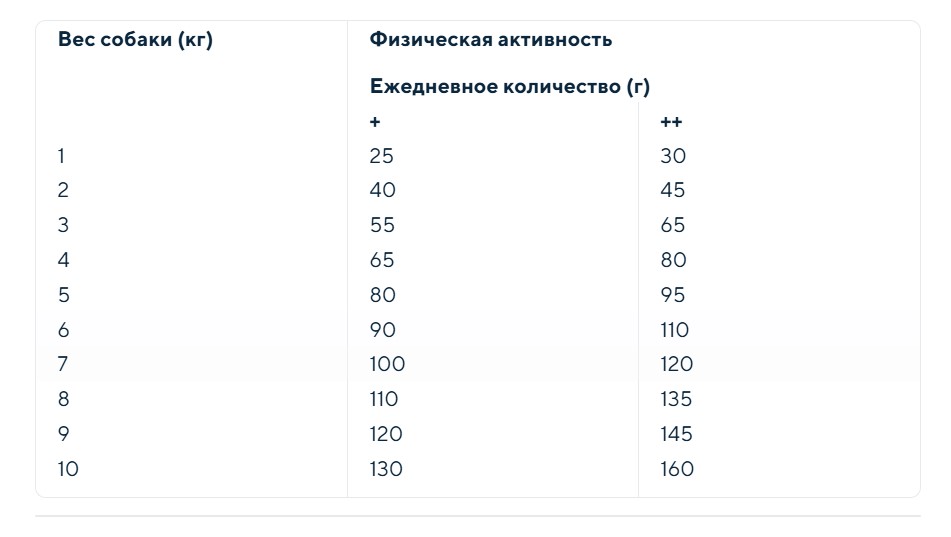Viewport: 951px width, 537px height.
Task: Select the 25 grams cell for 1 kg
Action: 381,156
